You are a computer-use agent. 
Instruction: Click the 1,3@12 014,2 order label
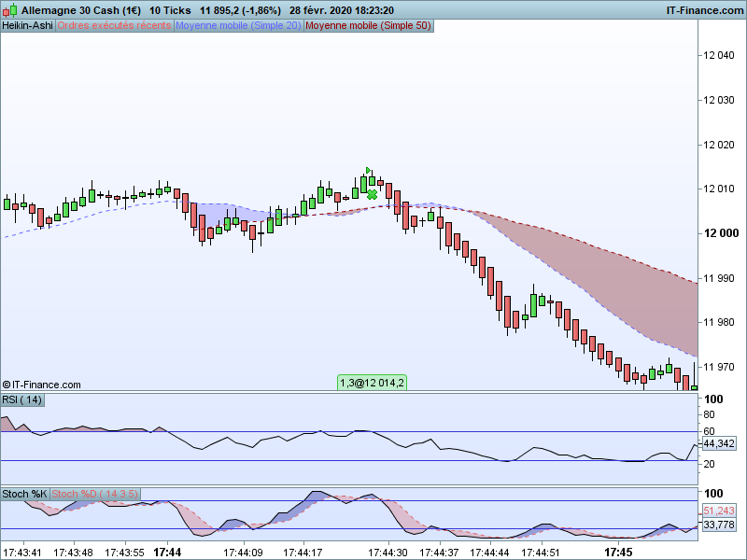pos(372,383)
